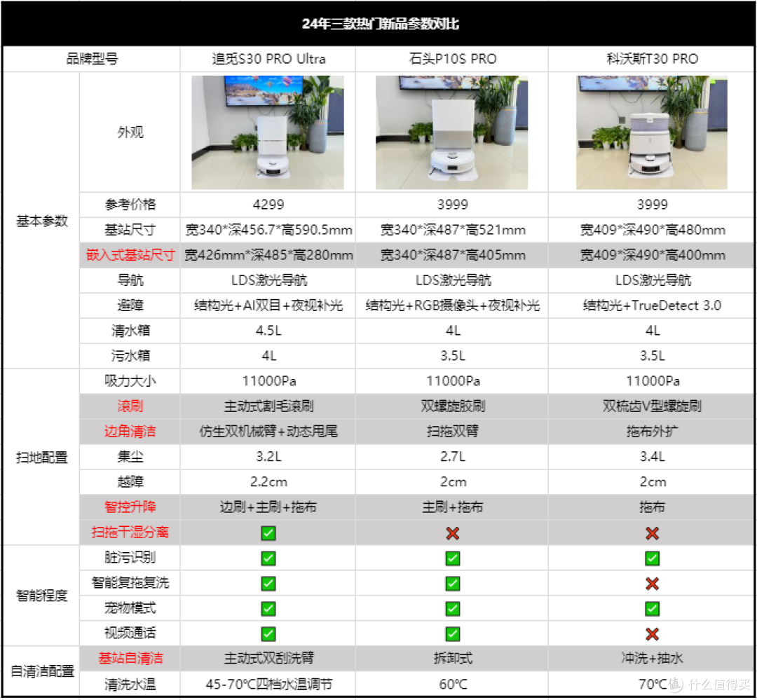
Task: Select the 基本参数 category cell
Action: 41,221
